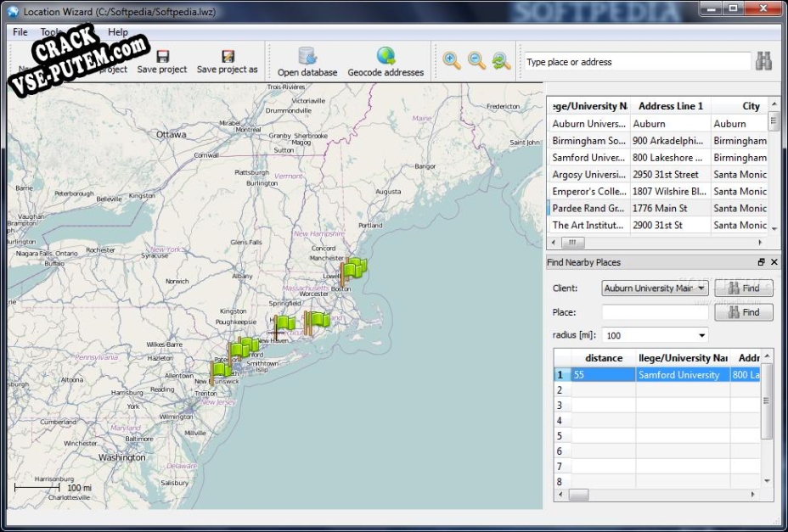
Task: Click the Save project toolbar icon
Action: click(x=161, y=57)
